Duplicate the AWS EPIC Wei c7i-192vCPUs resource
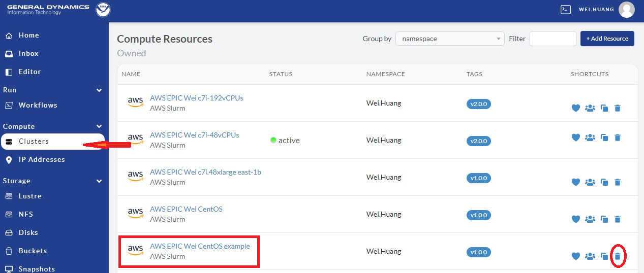Screen dimensions: 644x273 tap(604, 108)
